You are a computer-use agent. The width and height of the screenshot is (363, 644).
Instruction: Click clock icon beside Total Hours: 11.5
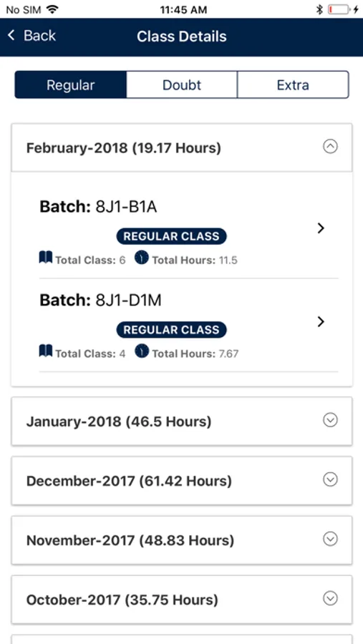click(142, 258)
